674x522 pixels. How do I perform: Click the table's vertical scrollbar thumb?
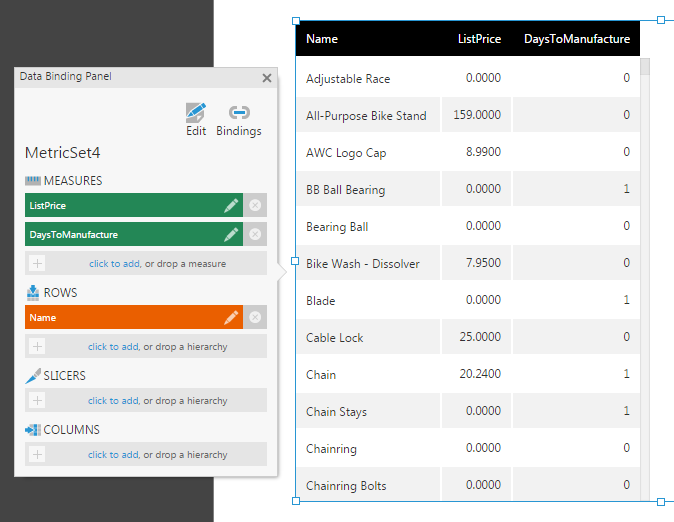pyautogui.click(x=645, y=67)
